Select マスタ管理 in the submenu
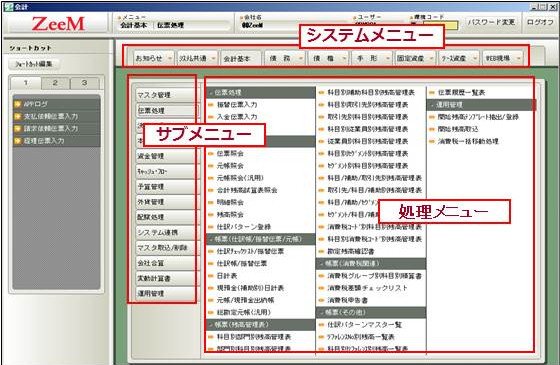The width and height of the screenshot is (560, 365). tap(166, 95)
